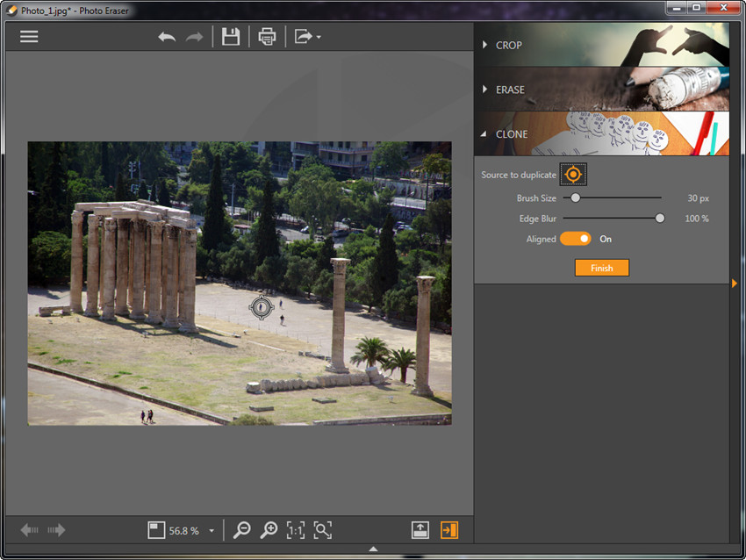The image size is (746, 560).
Task: Open the export dropdown arrow
Action: [319, 37]
